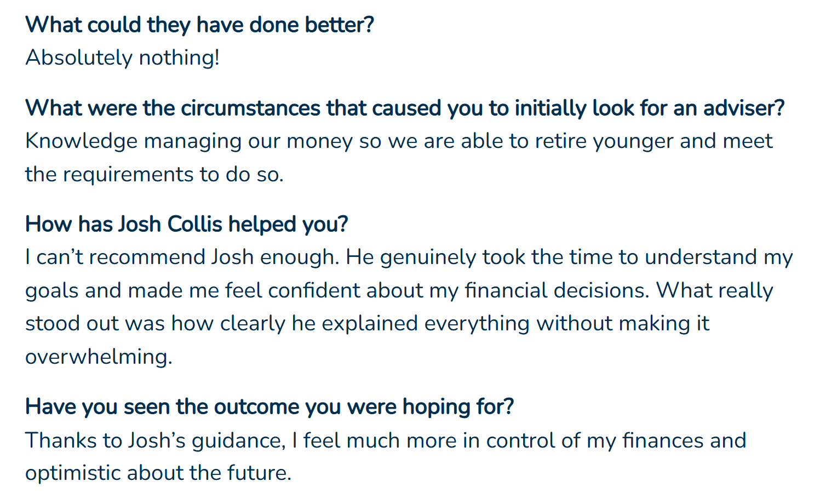Screen dimensions: 820x504
Task: Click the line starting 'Thanks to Josh's guidance'
Action: click(386, 440)
